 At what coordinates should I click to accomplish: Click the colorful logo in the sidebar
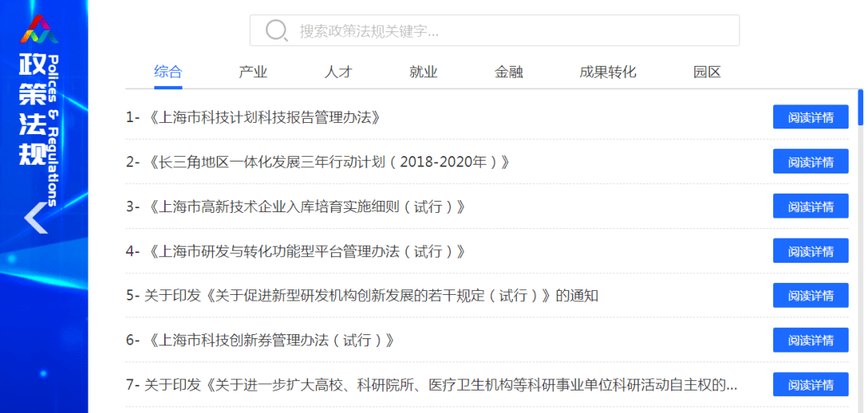click(x=39, y=30)
